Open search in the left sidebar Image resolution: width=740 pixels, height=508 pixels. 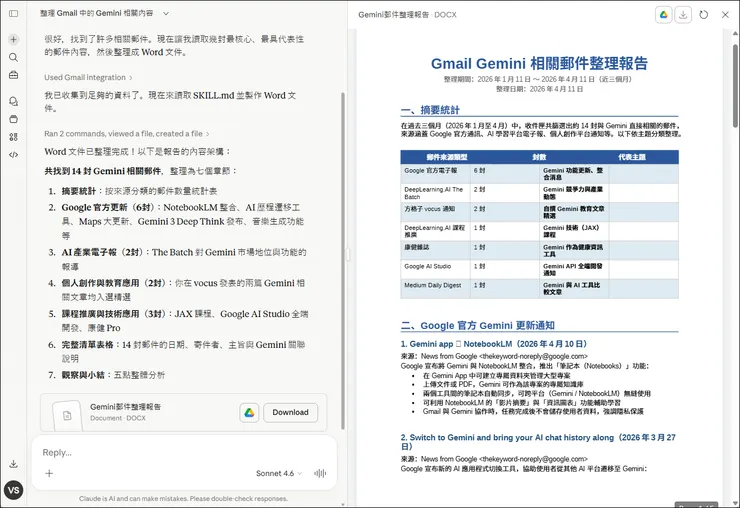(14, 57)
